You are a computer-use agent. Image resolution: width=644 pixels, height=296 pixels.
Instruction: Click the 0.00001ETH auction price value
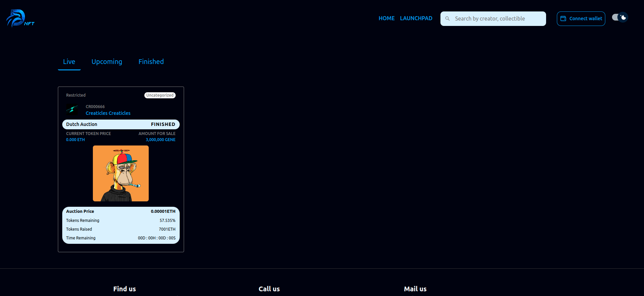pyautogui.click(x=163, y=211)
